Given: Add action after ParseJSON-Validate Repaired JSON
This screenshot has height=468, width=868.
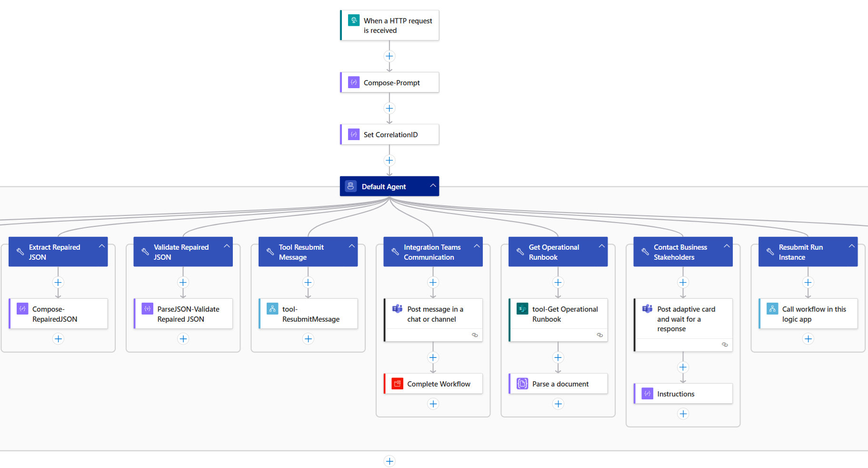Looking at the screenshot, I should tap(183, 339).
